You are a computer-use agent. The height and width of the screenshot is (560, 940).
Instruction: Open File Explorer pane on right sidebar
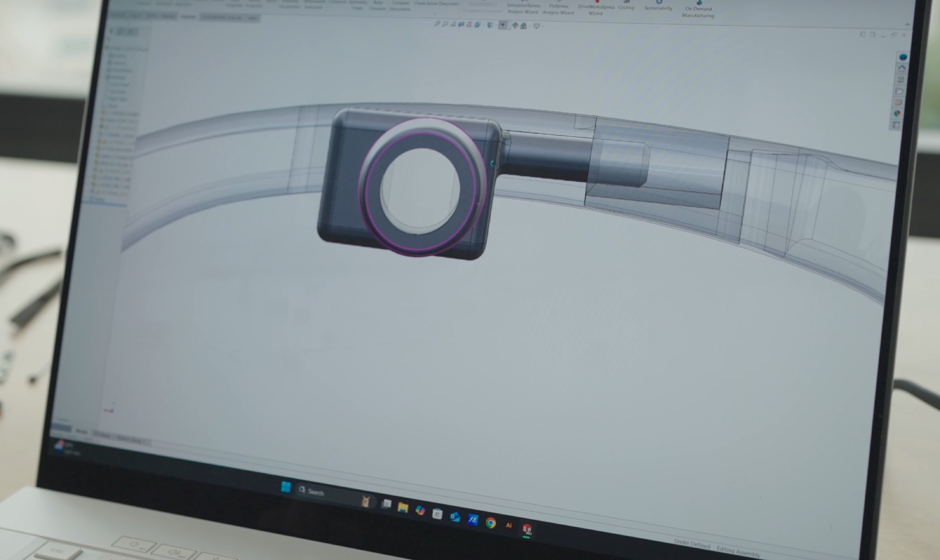[899, 91]
